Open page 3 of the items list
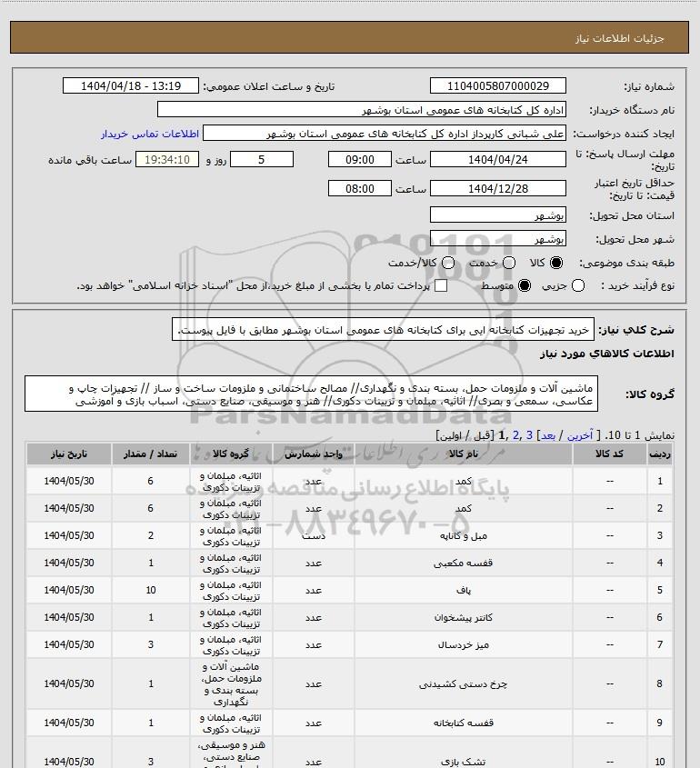 [529, 435]
